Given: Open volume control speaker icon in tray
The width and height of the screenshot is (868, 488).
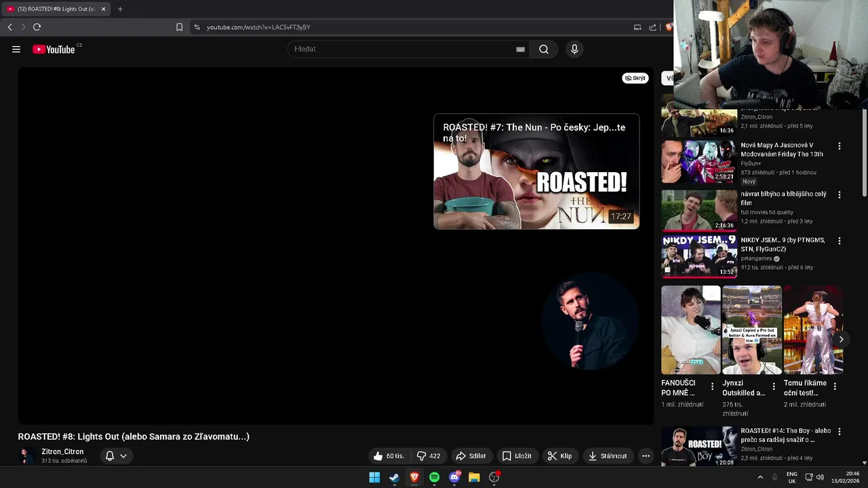Looking at the screenshot, I should [x=821, y=477].
